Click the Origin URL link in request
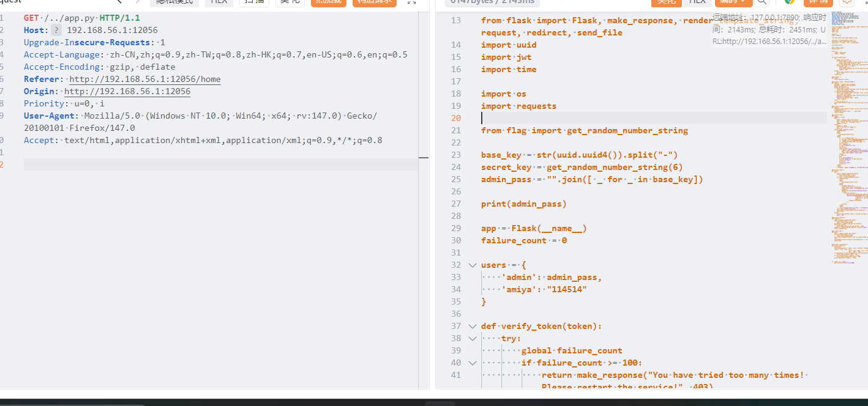Viewport: 868px width, 406px height. pos(127,91)
